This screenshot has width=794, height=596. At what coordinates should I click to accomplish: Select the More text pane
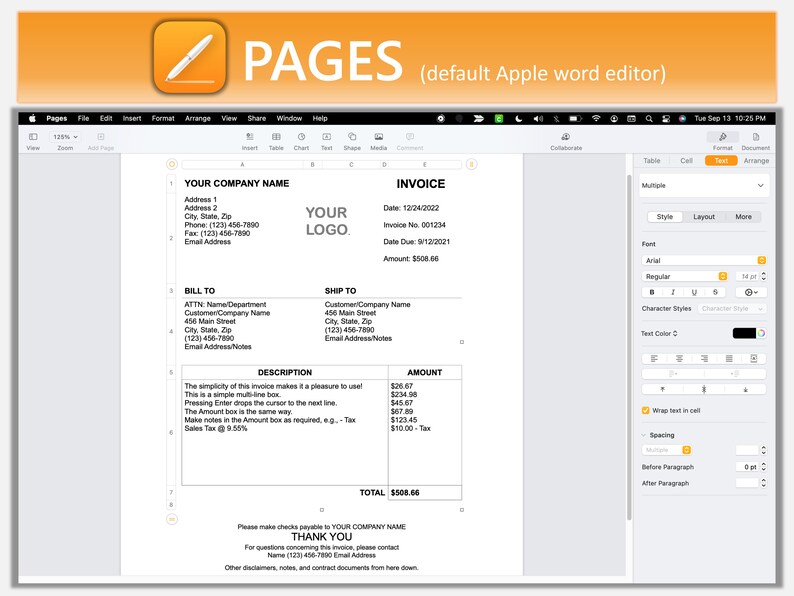click(x=743, y=217)
